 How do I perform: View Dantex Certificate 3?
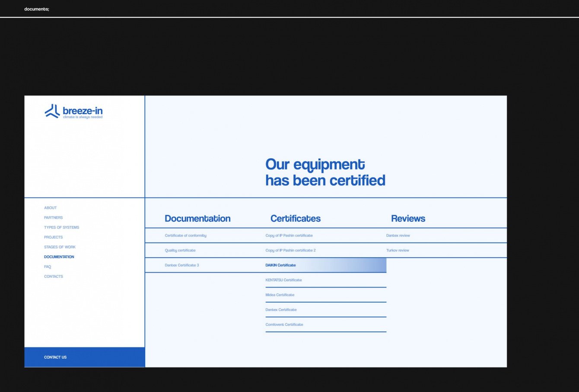[181, 265]
